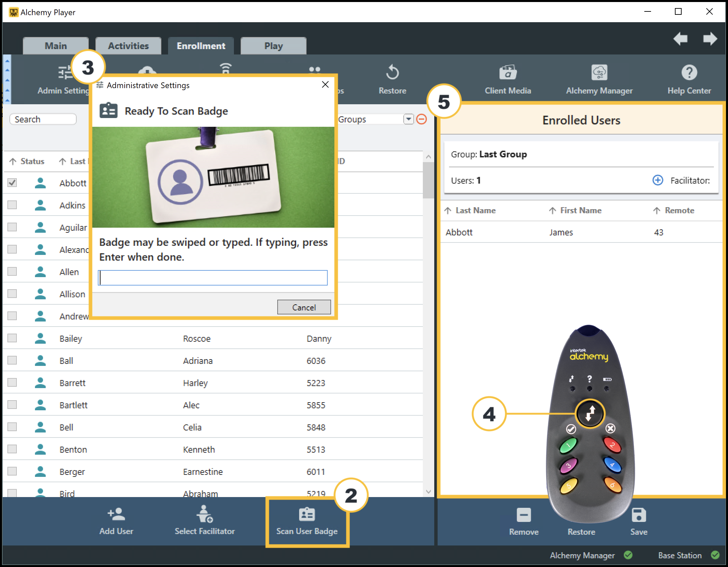The height and width of the screenshot is (567, 728).
Task: Sort enrolled users by First Name
Action: tap(575, 210)
